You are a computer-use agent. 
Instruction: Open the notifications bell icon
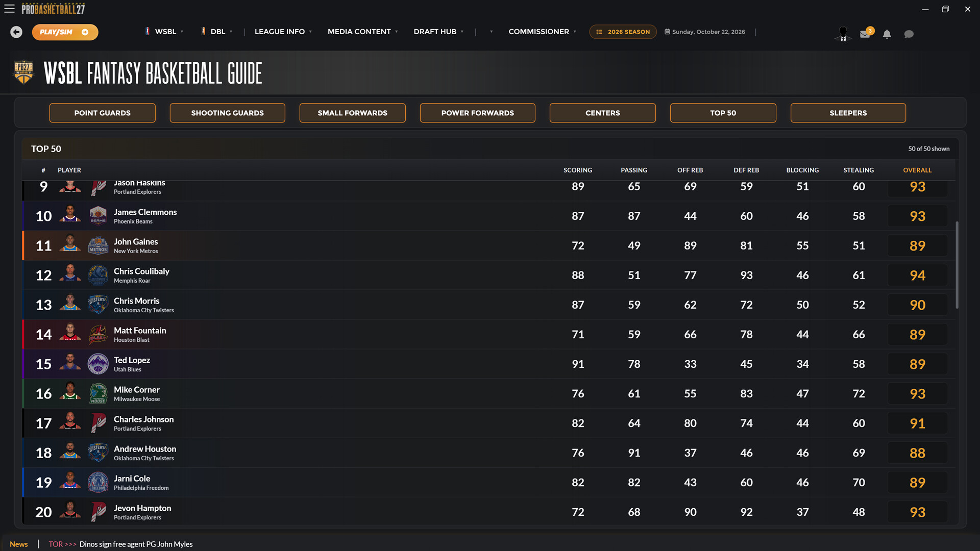887,34
